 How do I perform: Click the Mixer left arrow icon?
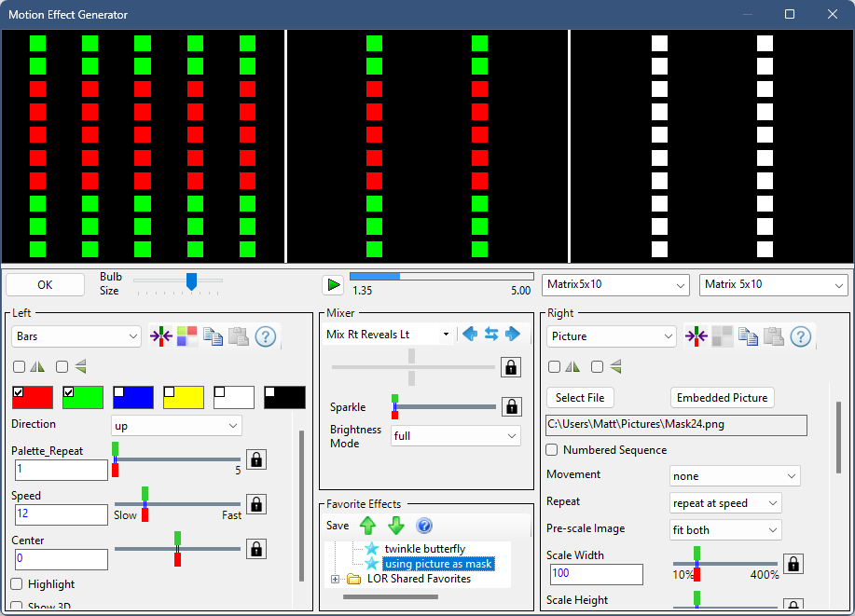click(x=470, y=334)
